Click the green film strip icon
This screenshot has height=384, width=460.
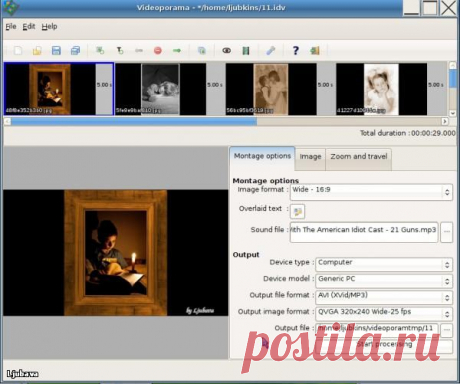pyautogui.click(x=246, y=51)
